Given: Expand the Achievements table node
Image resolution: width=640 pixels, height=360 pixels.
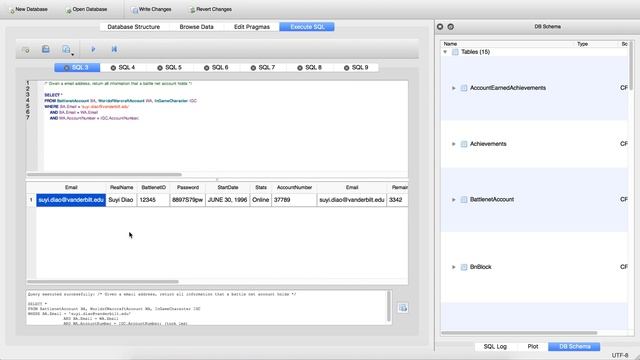Looking at the screenshot, I should pyautogui.click(x=453, y=144).
